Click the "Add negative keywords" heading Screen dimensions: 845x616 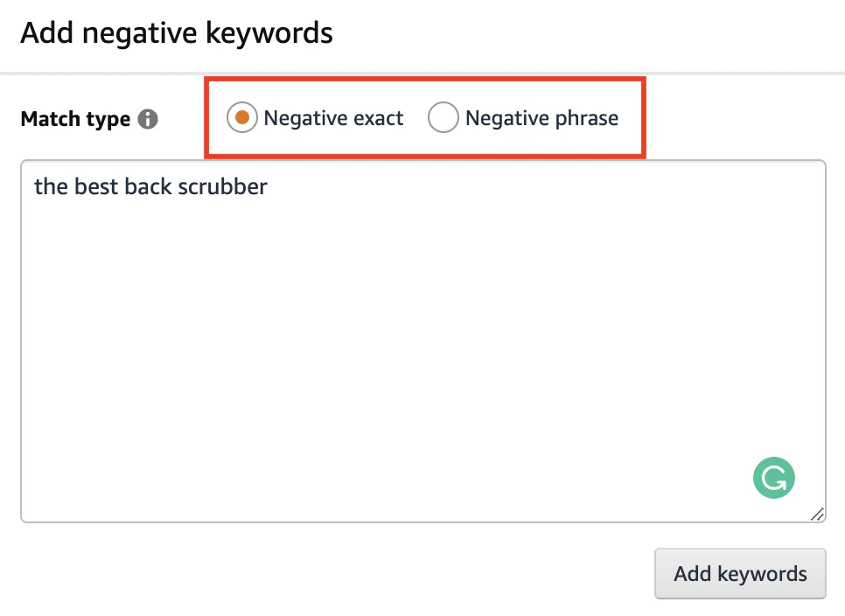pos(177,33)
